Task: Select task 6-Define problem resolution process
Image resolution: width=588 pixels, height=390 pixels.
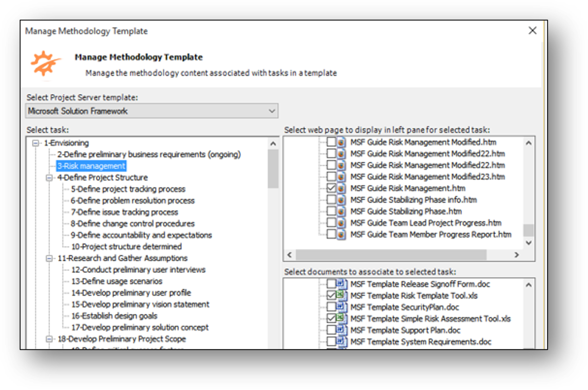Action: [133, 201]
